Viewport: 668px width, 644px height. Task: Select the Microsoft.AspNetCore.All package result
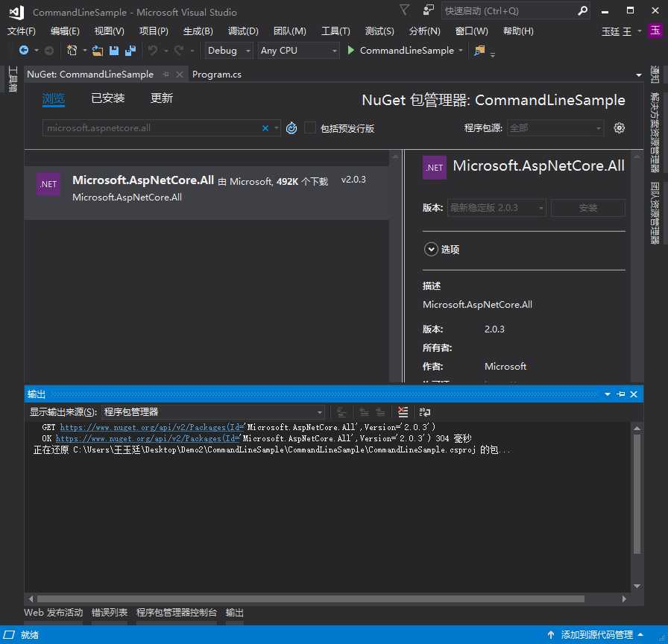(207, 192)
